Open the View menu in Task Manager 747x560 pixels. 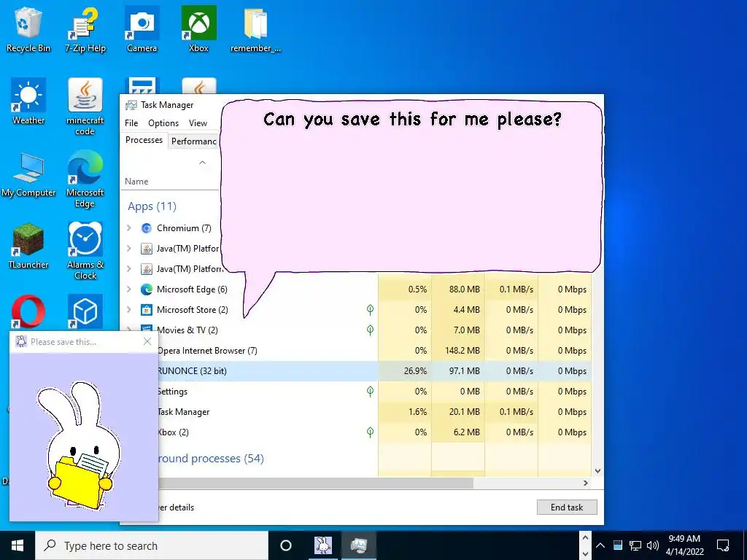[x=198, y=123]
